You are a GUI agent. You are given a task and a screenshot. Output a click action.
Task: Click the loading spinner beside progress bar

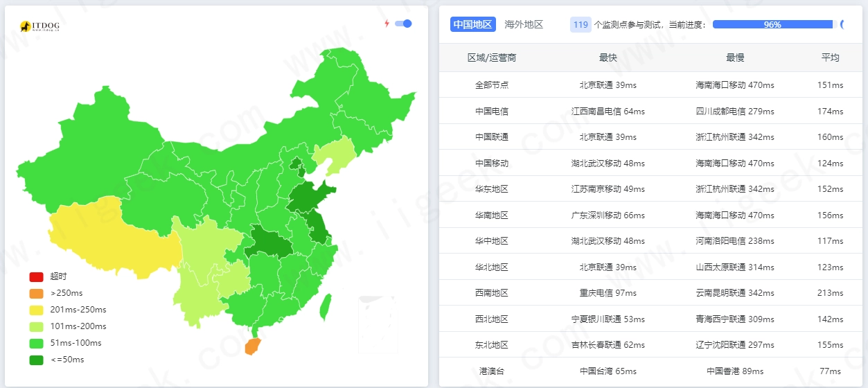coord(842,24)
